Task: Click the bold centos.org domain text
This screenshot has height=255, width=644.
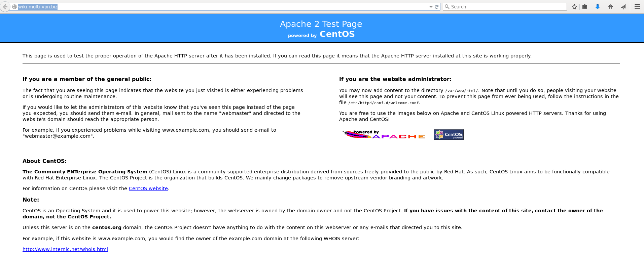Action: pyautogui.click(x=107, y=227)
